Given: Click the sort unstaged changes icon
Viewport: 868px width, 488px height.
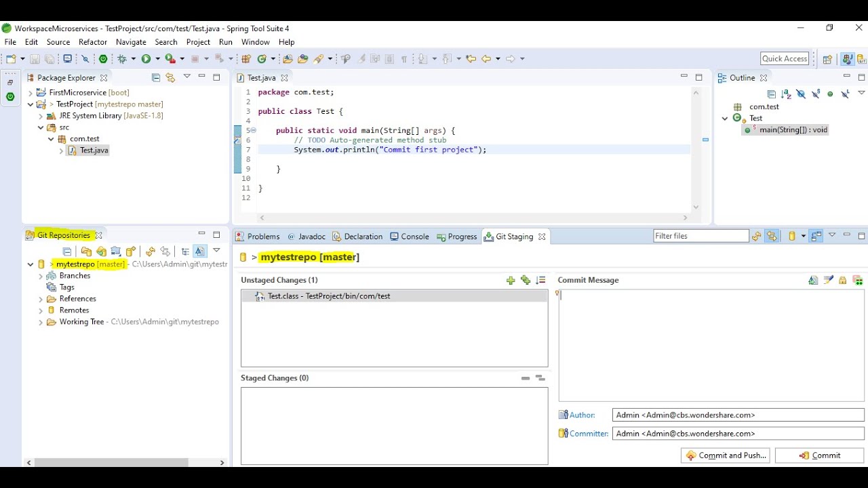Looking at the screenshot, I should click(x=540, y=280).
